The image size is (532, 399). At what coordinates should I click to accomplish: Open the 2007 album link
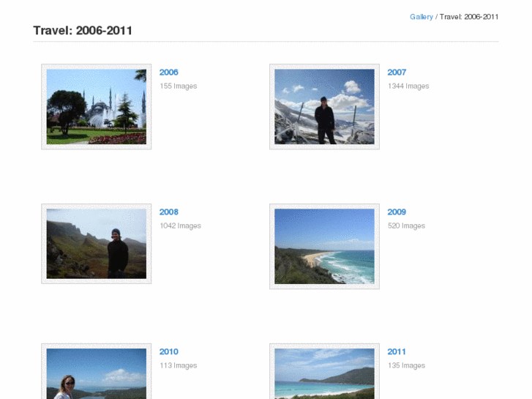(x=397, y=72)
